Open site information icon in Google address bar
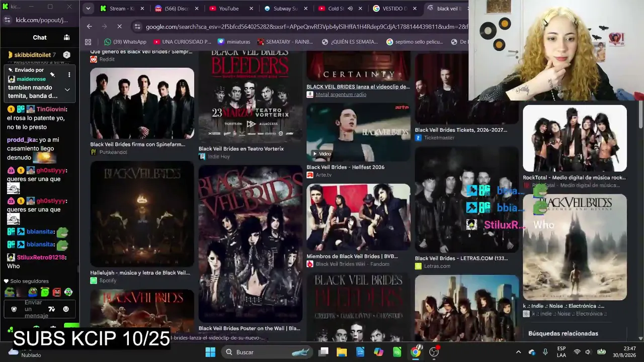The width and height of the screenshot is (644, 362). click(x=137, y=27)
